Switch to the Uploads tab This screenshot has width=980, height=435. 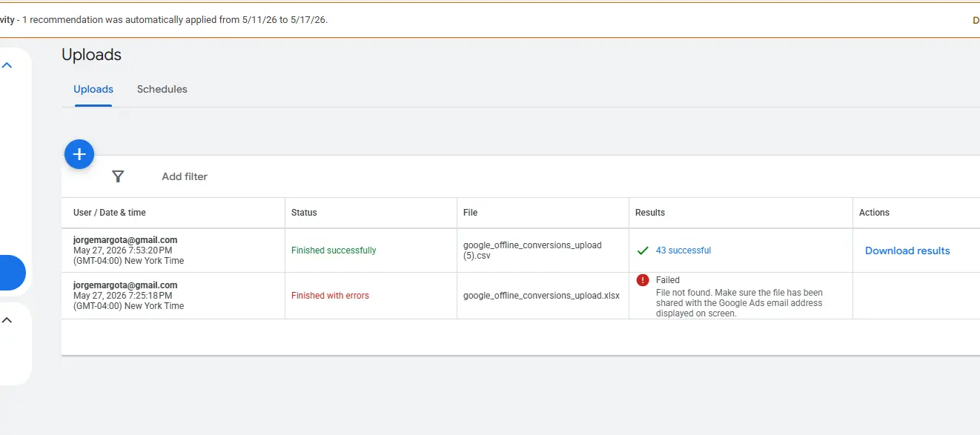(93, 89)
